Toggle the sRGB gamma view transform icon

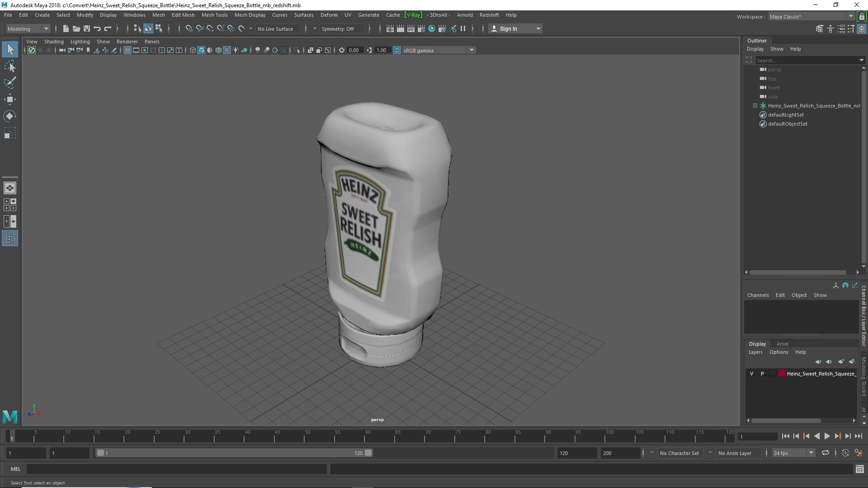pos(397,50)
